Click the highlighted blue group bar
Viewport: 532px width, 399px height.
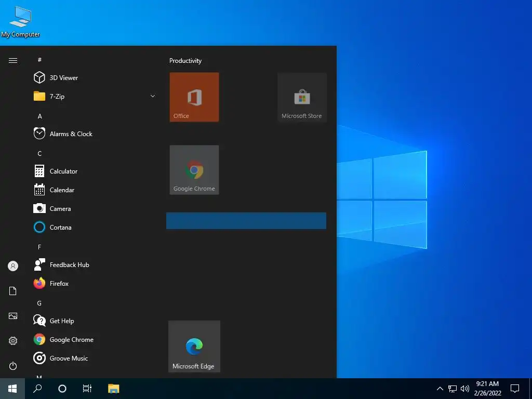click(x=246, y=221)
